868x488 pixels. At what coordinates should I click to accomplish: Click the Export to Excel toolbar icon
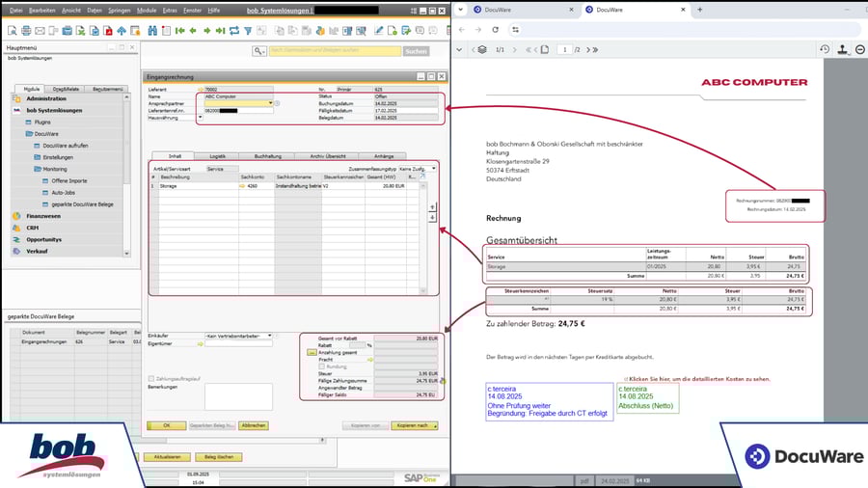[81, 31]
